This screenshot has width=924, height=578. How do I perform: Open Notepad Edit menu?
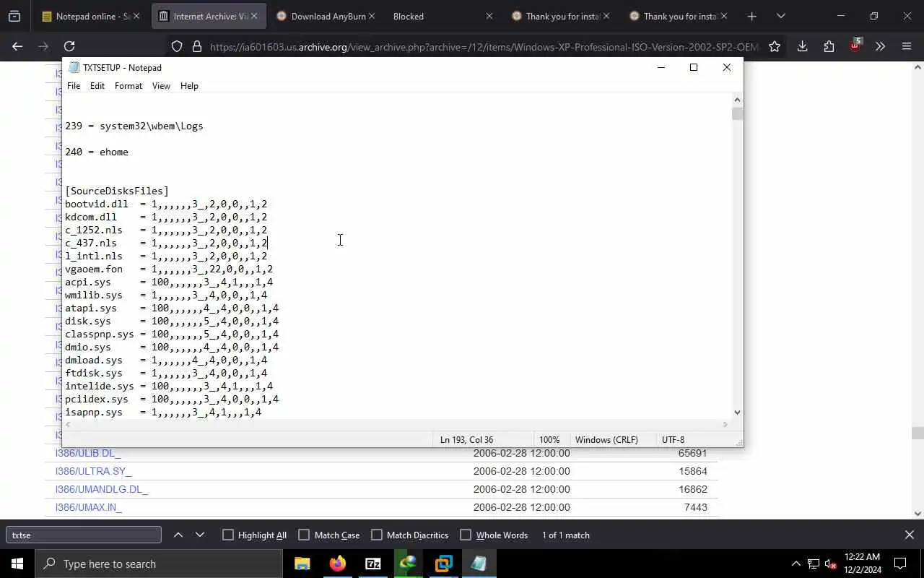click(x=97, y=85)
